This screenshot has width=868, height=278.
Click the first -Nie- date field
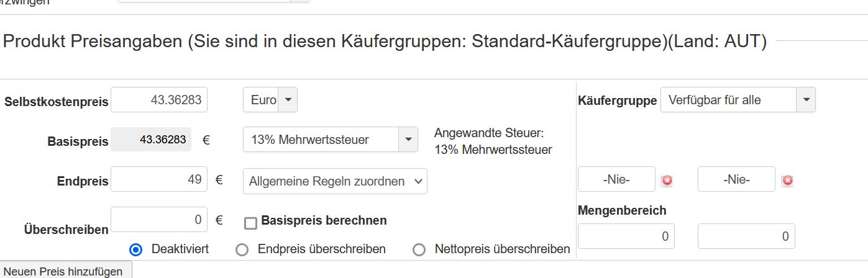point(616,180)
